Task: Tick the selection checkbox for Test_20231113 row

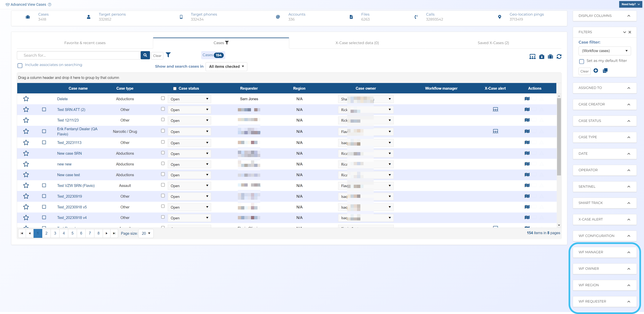Action: point(44,142)
